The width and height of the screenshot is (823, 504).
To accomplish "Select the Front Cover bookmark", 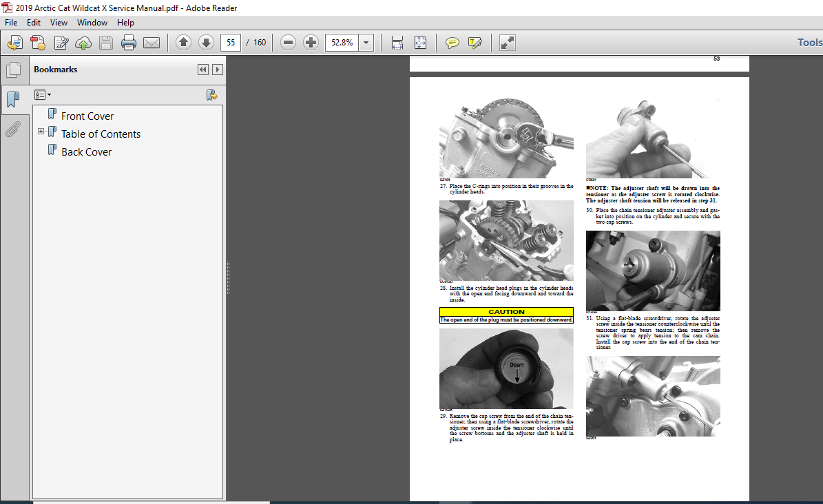I will tap(87, 116).
